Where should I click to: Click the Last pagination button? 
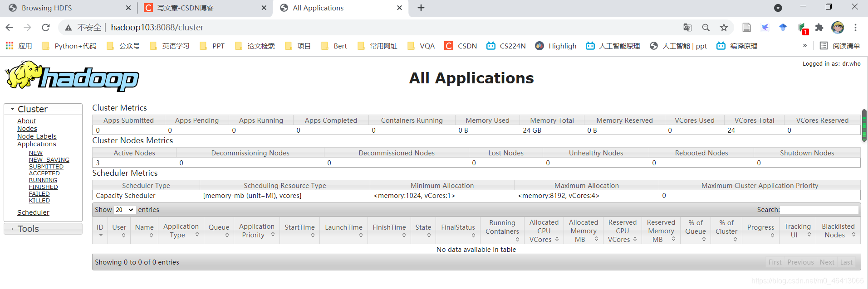click(x=846, y=262)
